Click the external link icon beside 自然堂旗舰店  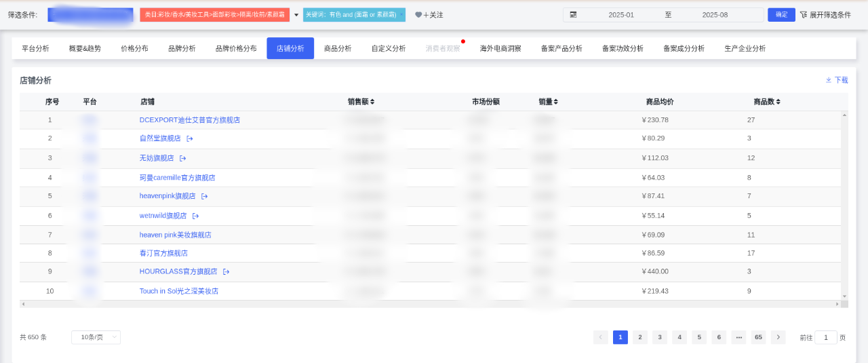tap(190, 138)
